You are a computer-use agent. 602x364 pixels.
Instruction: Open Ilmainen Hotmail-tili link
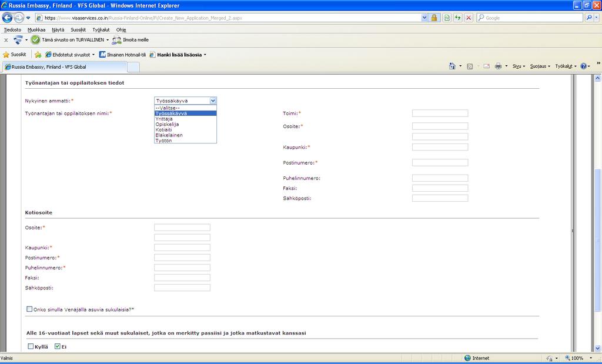122,55
